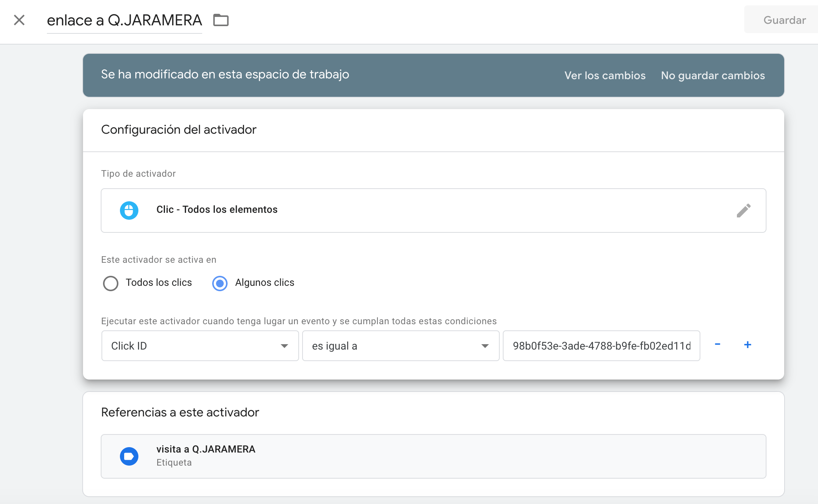
Task: Open the folder icon next to trigger name
Action: click(221, 20)
